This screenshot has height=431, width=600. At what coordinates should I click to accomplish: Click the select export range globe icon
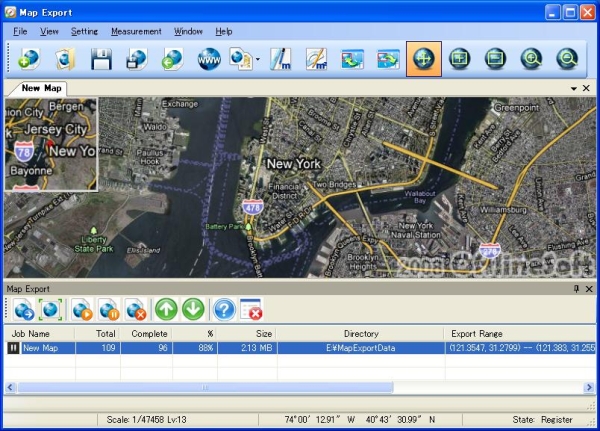(51, 310)
